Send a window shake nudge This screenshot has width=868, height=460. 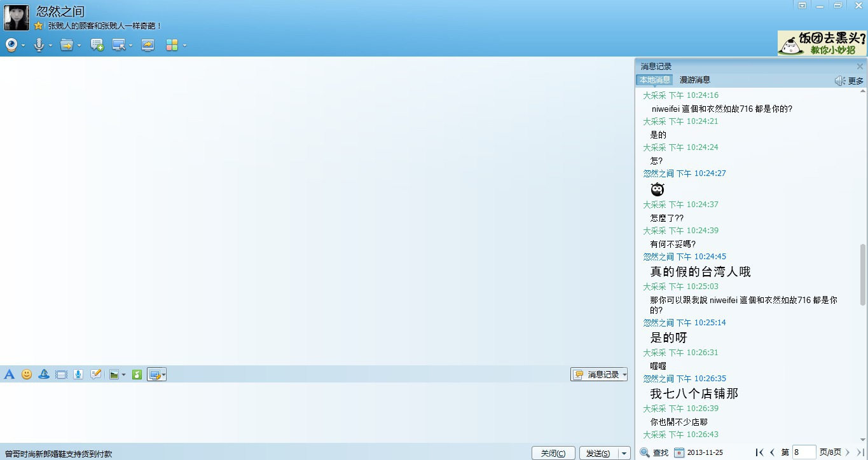pos(61,375)
